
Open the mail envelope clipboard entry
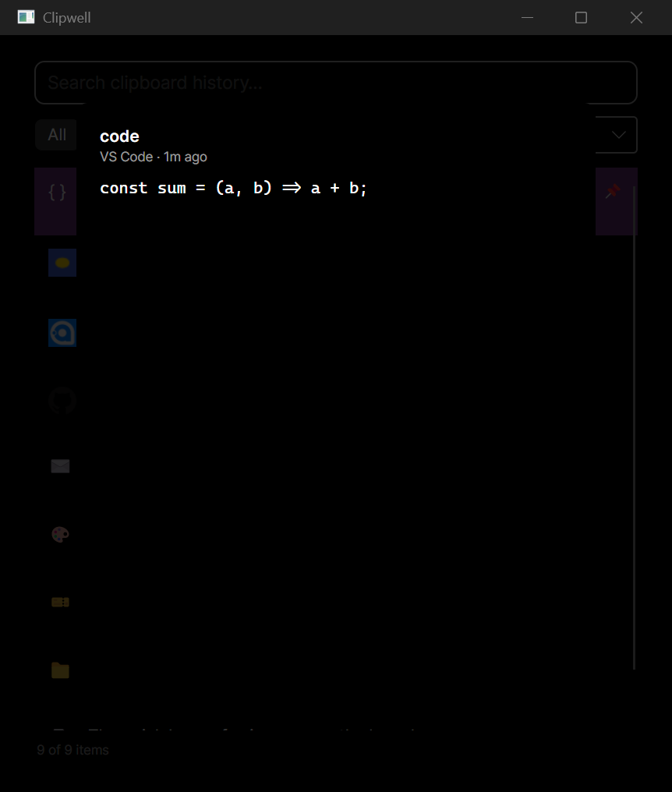60,465
